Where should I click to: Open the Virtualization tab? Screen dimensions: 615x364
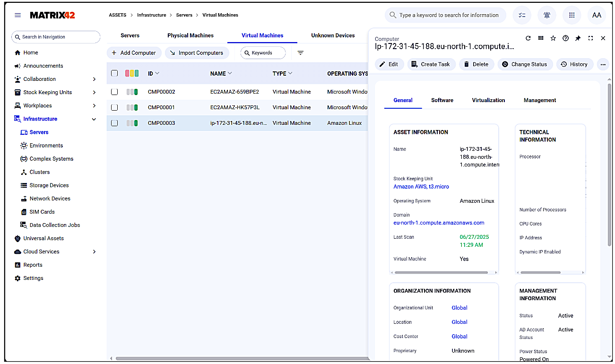click(488, 100)
